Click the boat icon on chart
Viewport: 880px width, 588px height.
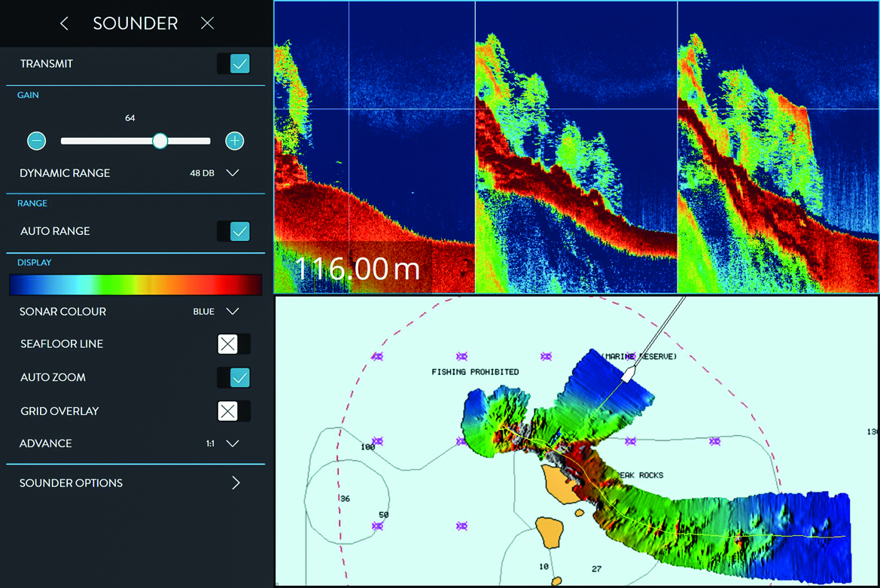tap(629, 374)
